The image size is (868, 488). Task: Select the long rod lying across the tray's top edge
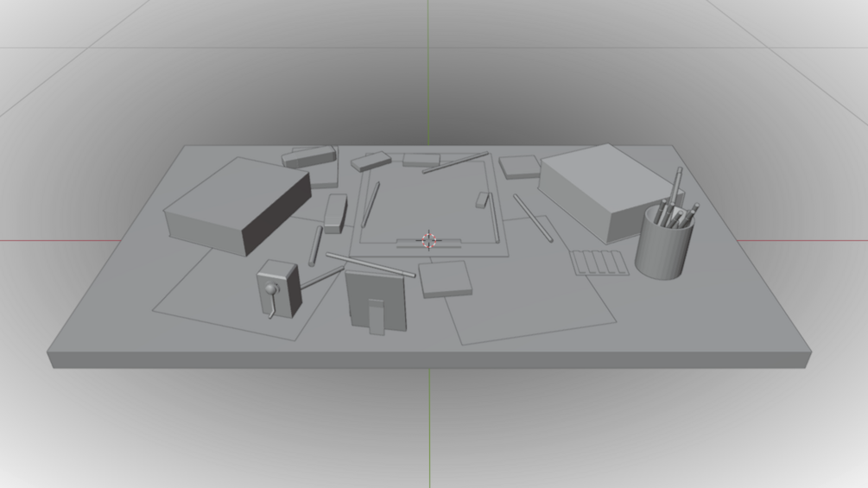pyautogui.click(x=455, y=162)
